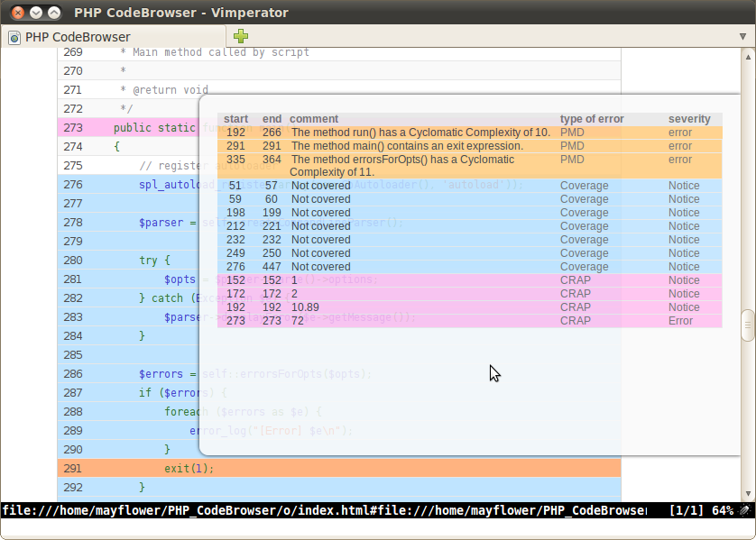Click the 'type of error' column header
This screenshot has height=540, width=756.
click(592, 118)
